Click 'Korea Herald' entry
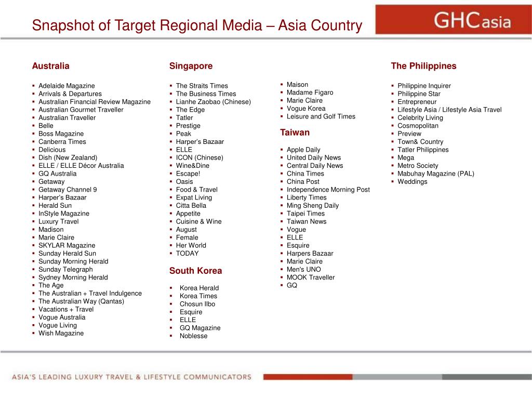Viewport: 532px width, 399px height. (199, 288)
